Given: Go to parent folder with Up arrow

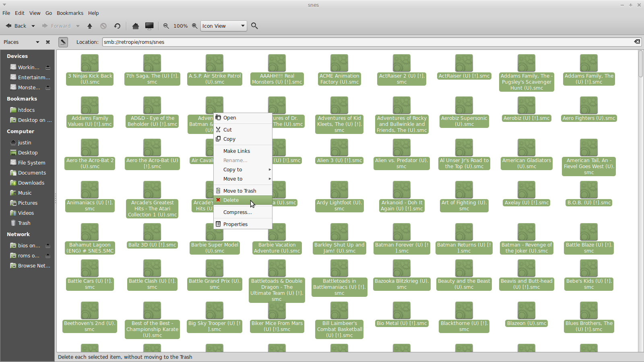Looking at the screenshot, I should (x=90, y=26).
